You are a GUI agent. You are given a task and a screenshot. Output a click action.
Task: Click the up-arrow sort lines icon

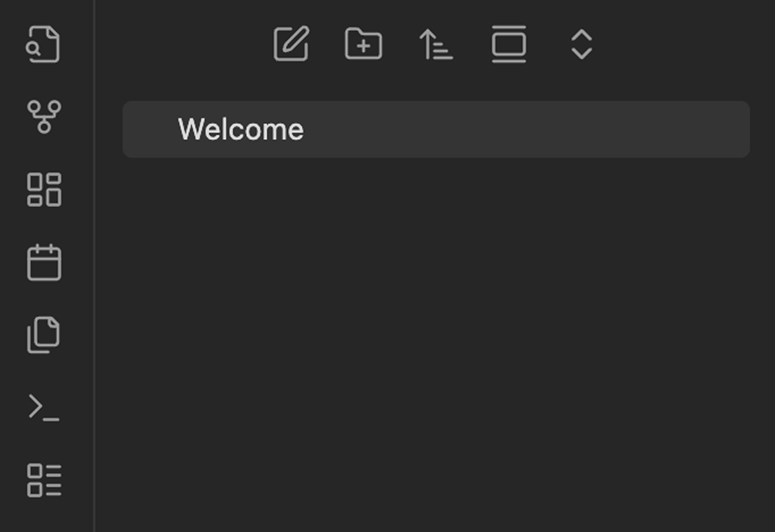[x=436, y=44]
